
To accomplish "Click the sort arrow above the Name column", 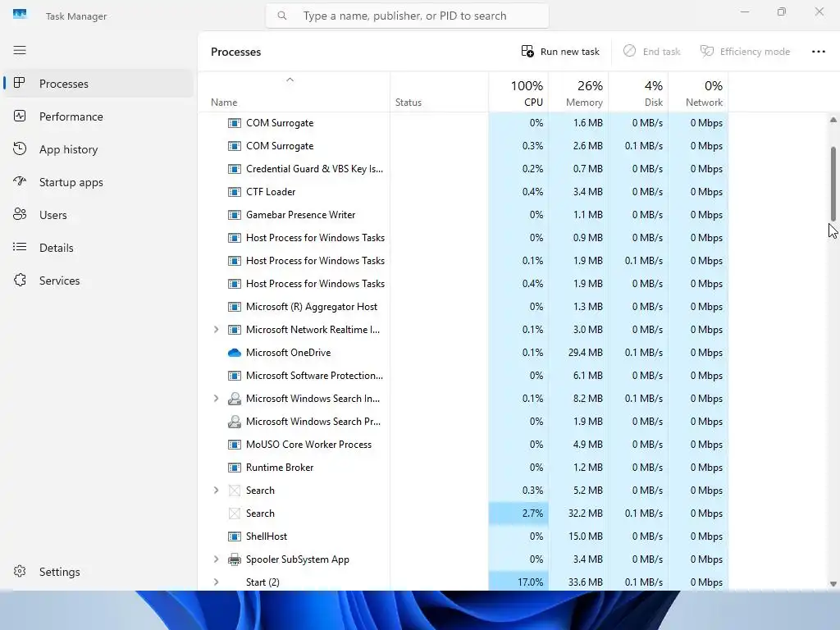I will click(x=290, y=80).
